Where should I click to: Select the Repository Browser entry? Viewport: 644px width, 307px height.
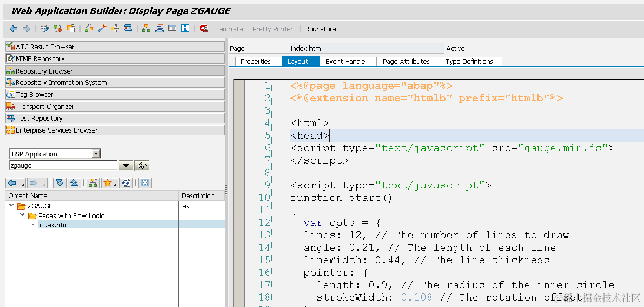tap(115, 71)
